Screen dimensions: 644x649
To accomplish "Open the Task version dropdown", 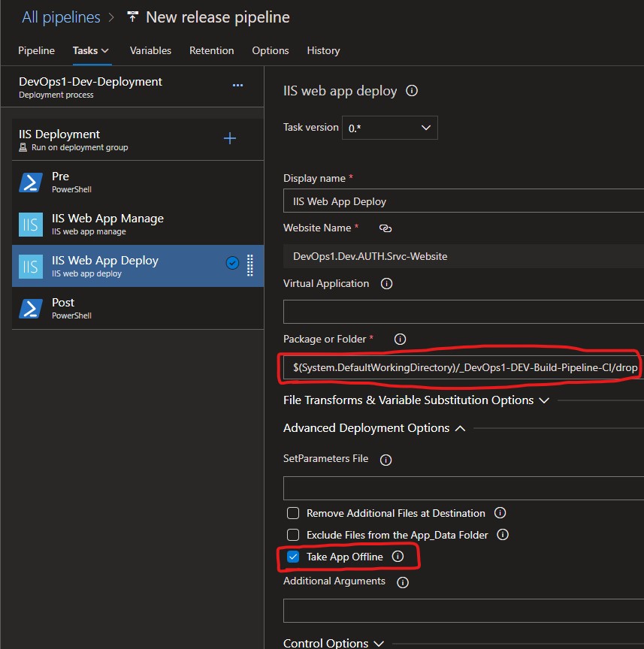I will pyautogui.click(x=390, y=128).
